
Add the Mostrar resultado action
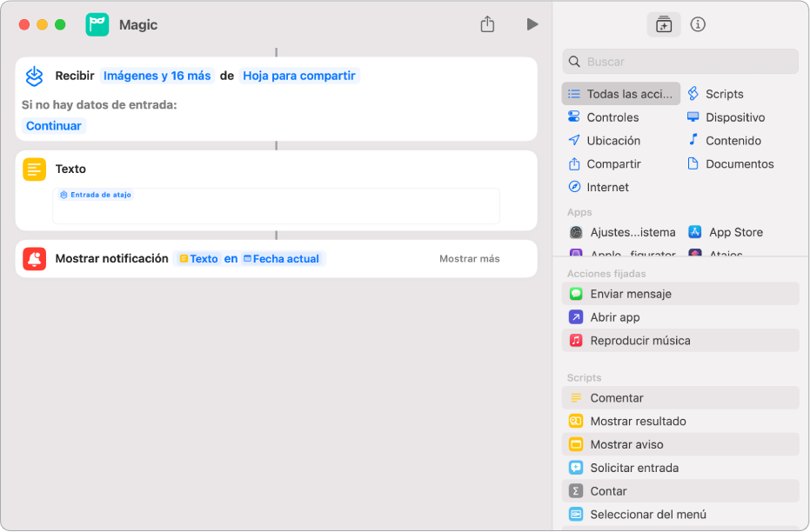[x=680, y=421]
